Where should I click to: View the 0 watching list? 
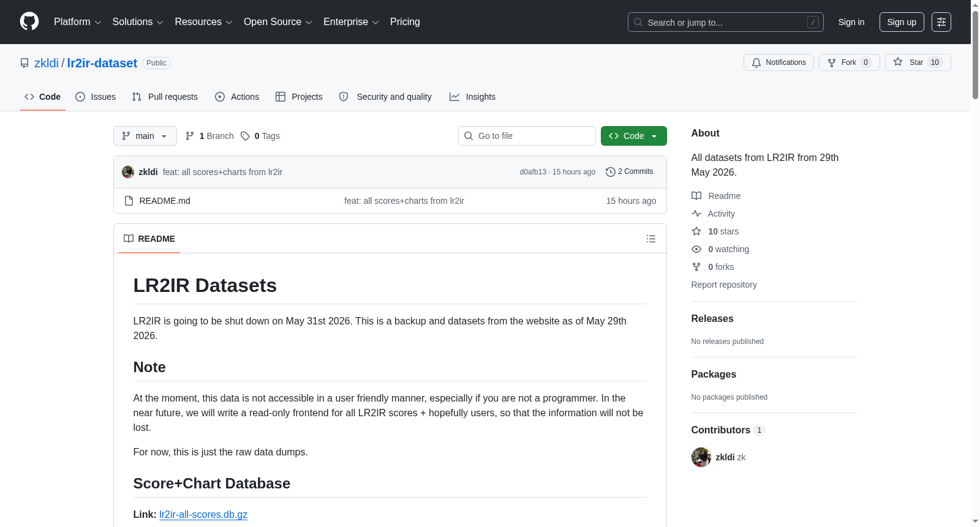[720, 249]
